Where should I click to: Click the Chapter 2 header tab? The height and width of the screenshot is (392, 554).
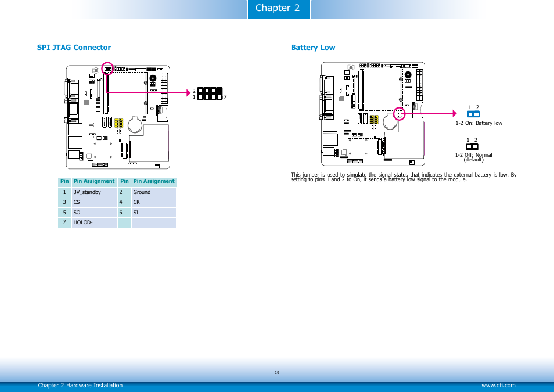279,9
